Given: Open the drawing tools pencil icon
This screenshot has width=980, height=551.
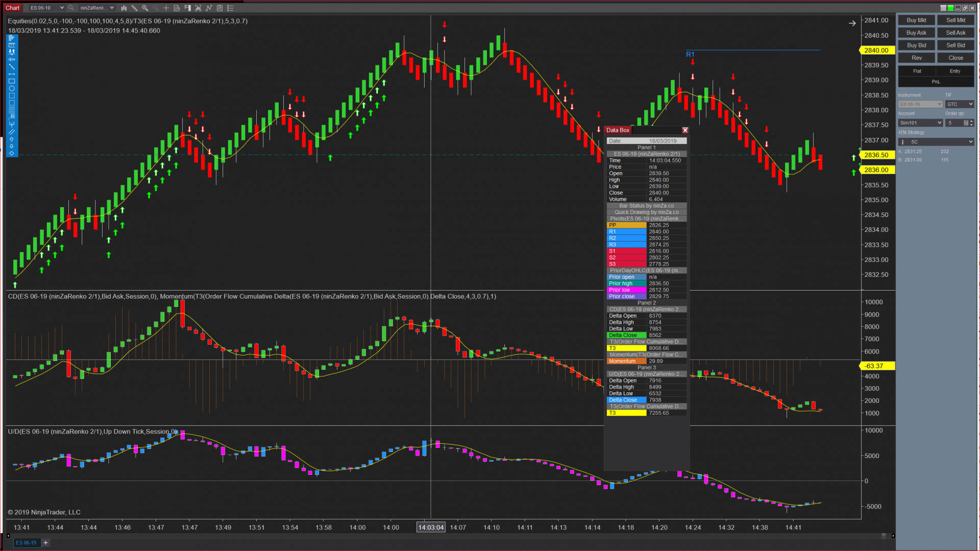Looking at the screenshot, I should pos(134,8).
